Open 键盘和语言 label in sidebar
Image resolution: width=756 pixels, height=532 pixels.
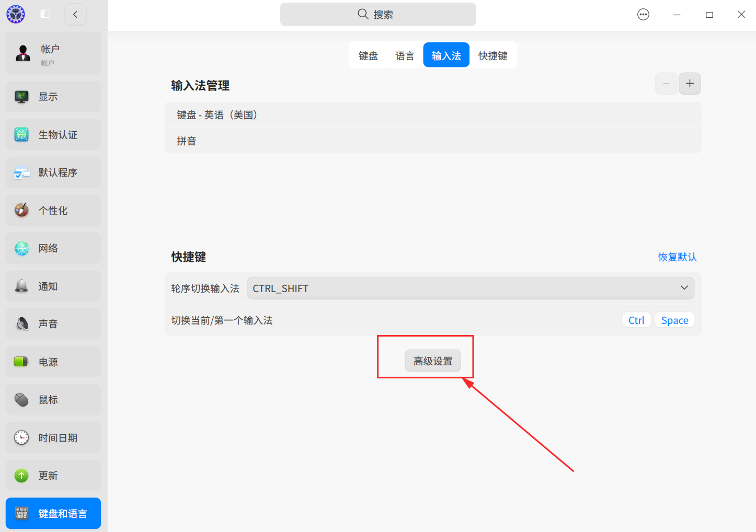(63, 514)
